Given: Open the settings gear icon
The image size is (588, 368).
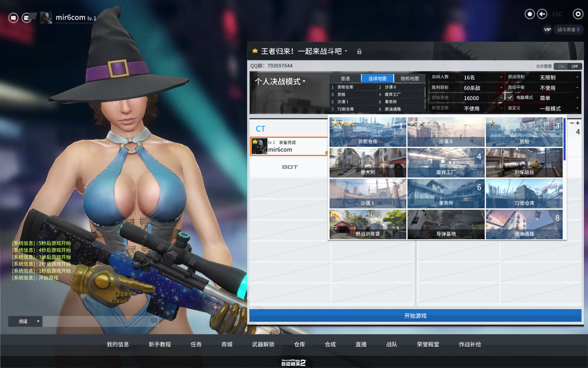Looking at the screenshot, I should point(578,14).
